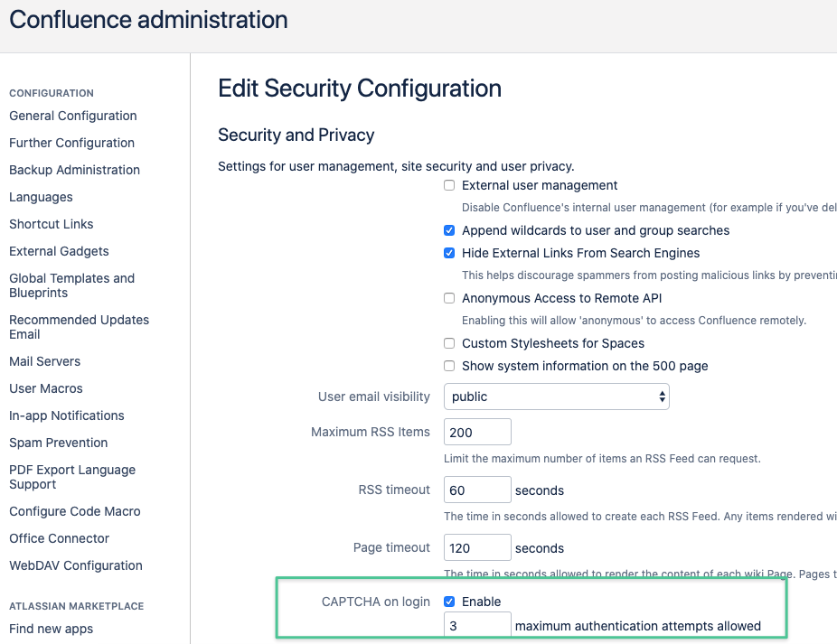Click the maximum authentication attempts field
The image size is (837, 644).
[477, 625]
